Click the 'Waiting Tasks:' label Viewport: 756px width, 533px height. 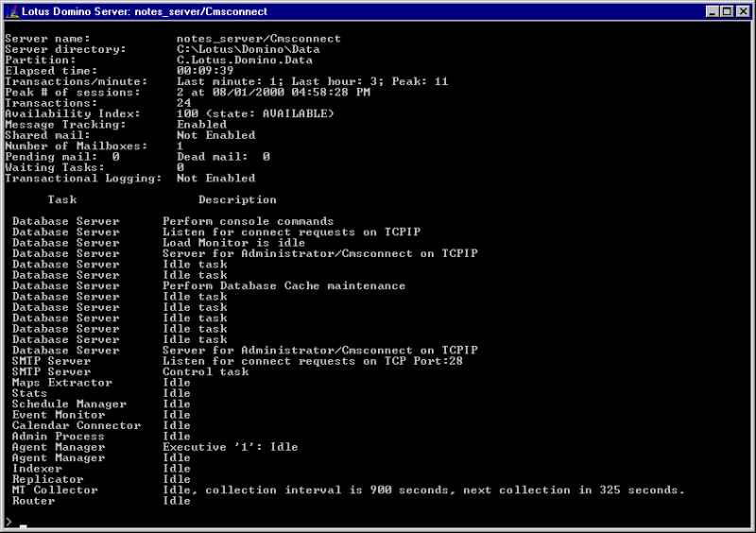coord(55,168)
